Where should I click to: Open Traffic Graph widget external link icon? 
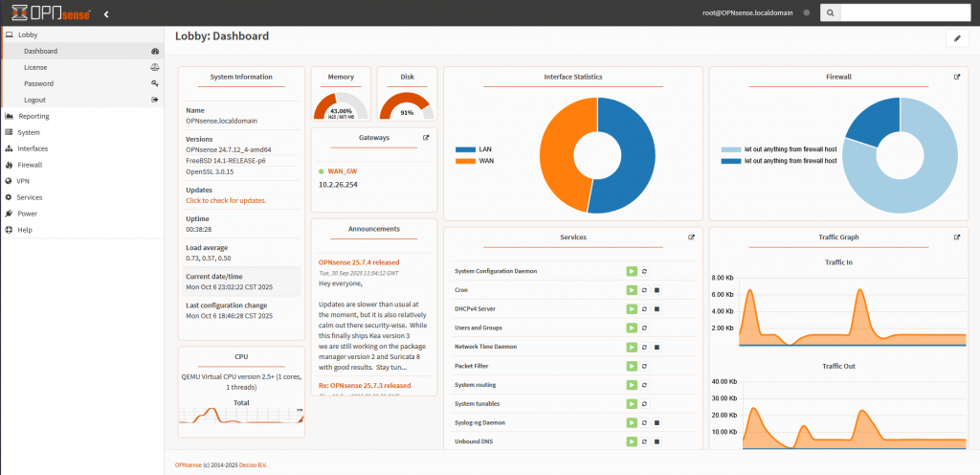coord(957,237)
